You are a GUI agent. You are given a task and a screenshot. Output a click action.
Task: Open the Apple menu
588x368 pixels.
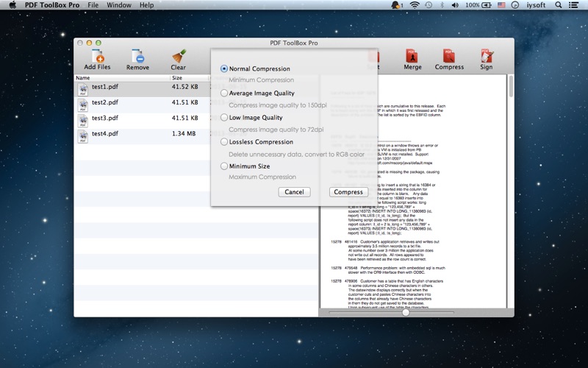[12, 5]
